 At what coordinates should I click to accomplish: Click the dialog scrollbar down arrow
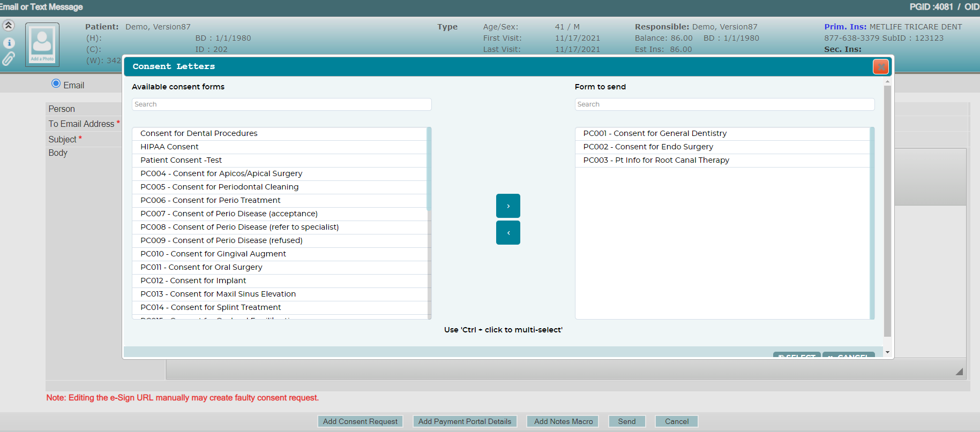click(x=887, y=352)
